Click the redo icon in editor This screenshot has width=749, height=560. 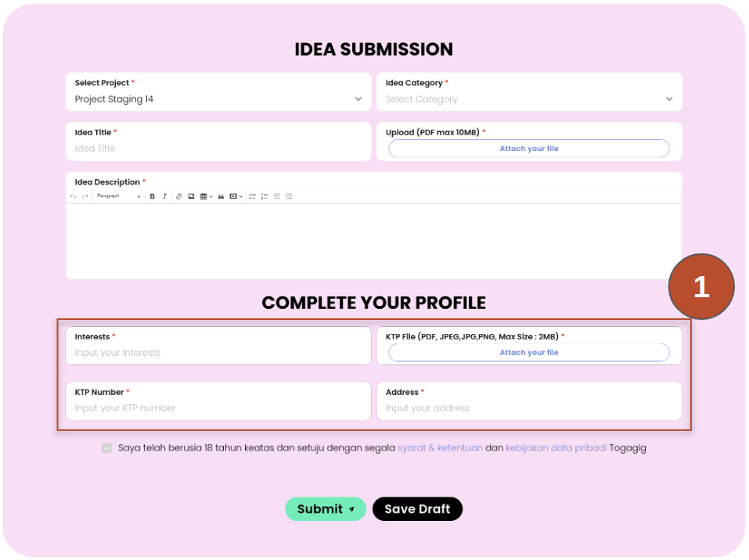[x=85, y=196]
